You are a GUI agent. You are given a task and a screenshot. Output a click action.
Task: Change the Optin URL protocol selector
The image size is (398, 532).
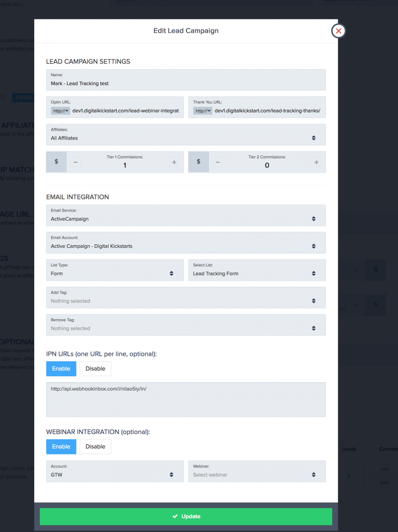60,111
